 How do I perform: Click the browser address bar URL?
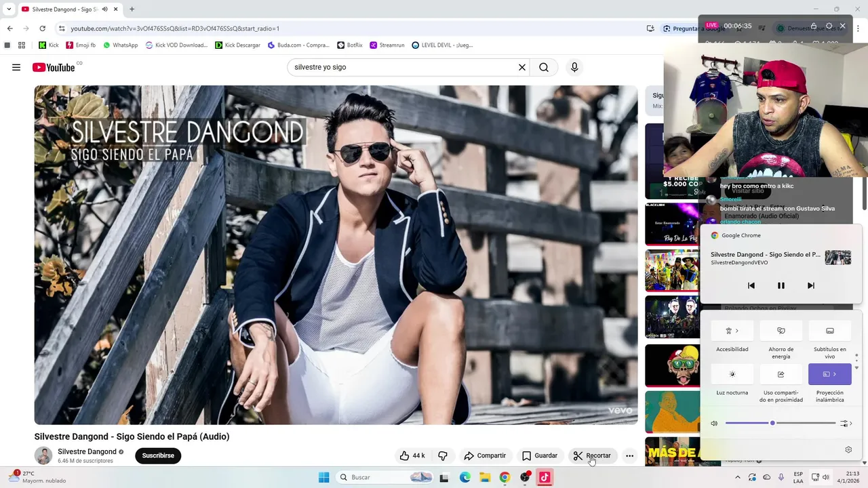click(x=175, y=28)
